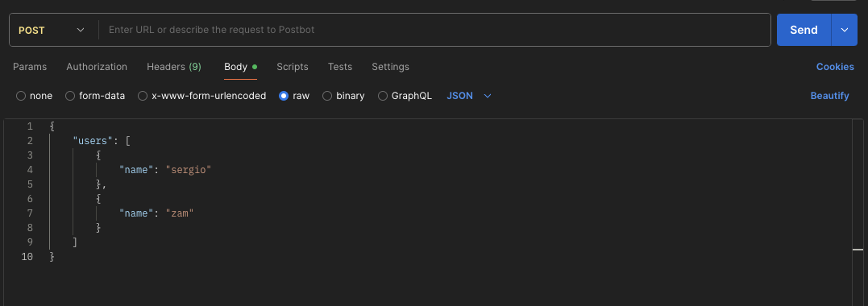Image resolution: width=868 pixels, height=306 pixels.
Task: Click the editor vertical scrollbar
Action: 858,213
